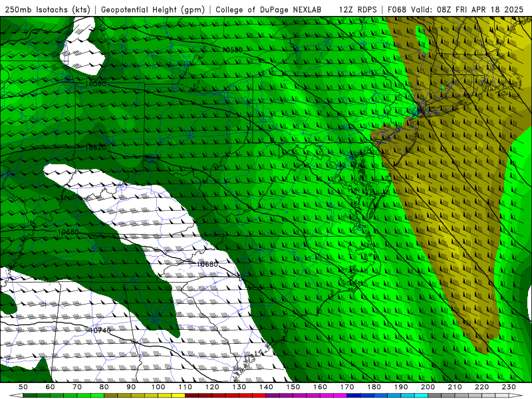Click the 180 value on the color scale
532x399 pixels.
(374, 387)
